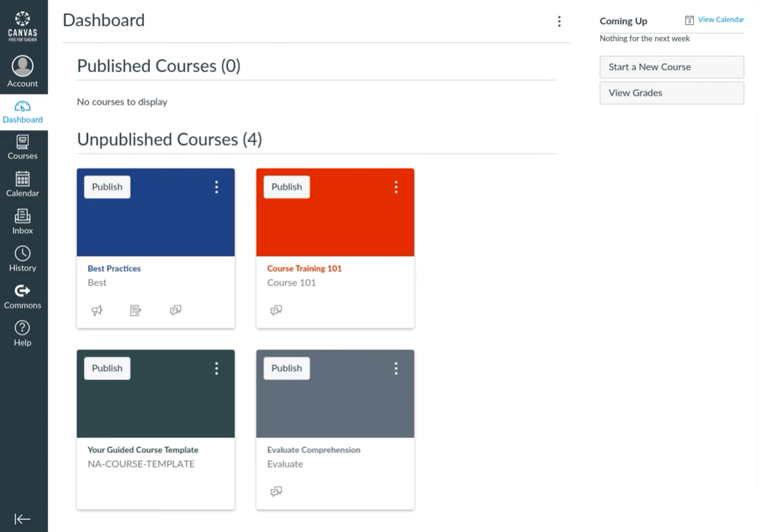
Task: Open Course Training 101 discussions icon
Action: 276,310
